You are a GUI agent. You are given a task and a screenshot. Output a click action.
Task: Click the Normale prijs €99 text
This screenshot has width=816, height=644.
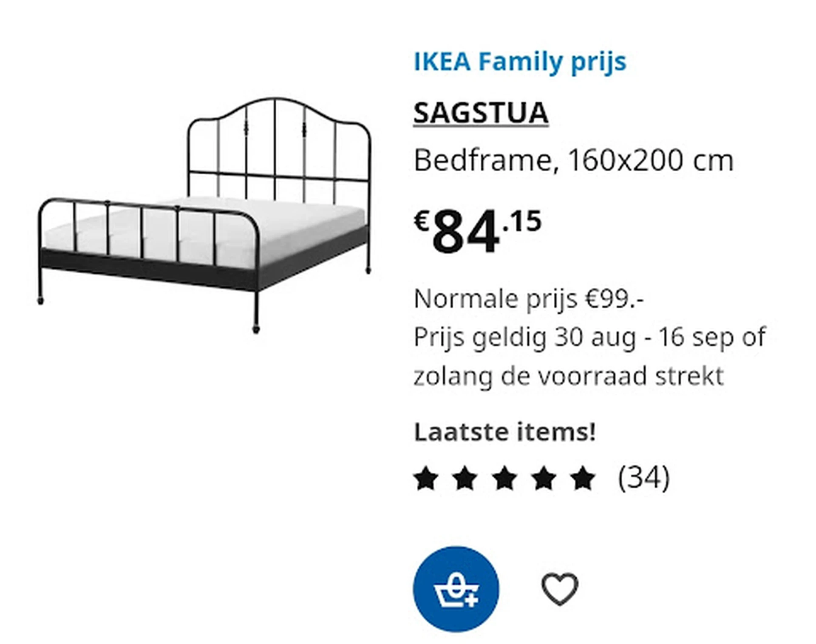pos(528,299)
